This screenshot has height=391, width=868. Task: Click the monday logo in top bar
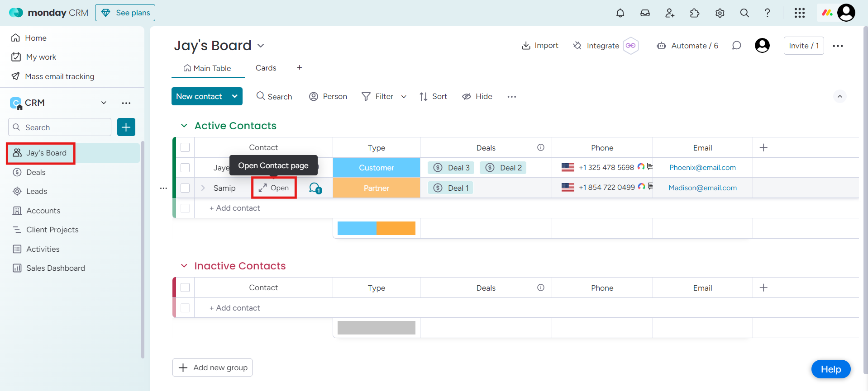tap(48, 13)
